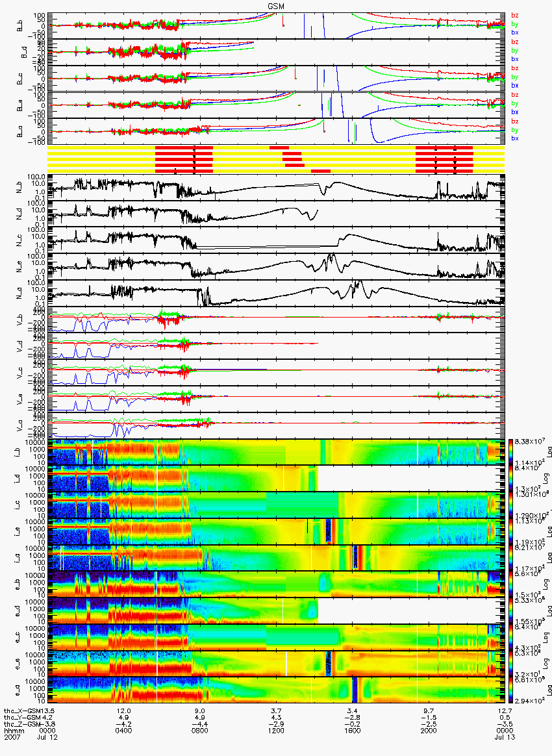Select the e_b electron spectrogram label

[x=17, y=585]
